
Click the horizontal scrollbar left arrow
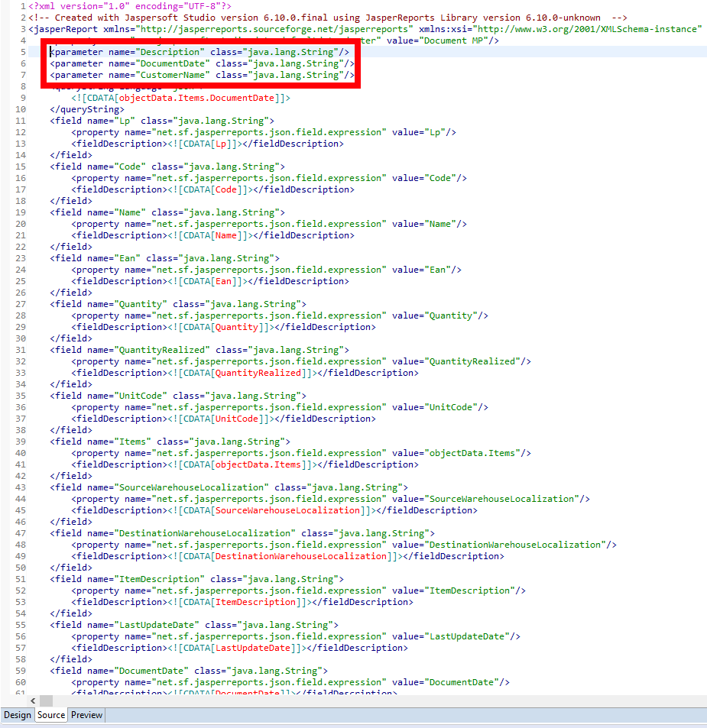[x=33, y=700]
